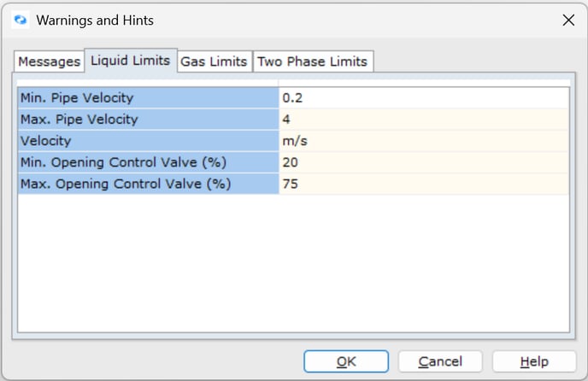Click the Warnings and Hints title text
Viewport: 588px width, 381px height.
click(x=95, y=20)
